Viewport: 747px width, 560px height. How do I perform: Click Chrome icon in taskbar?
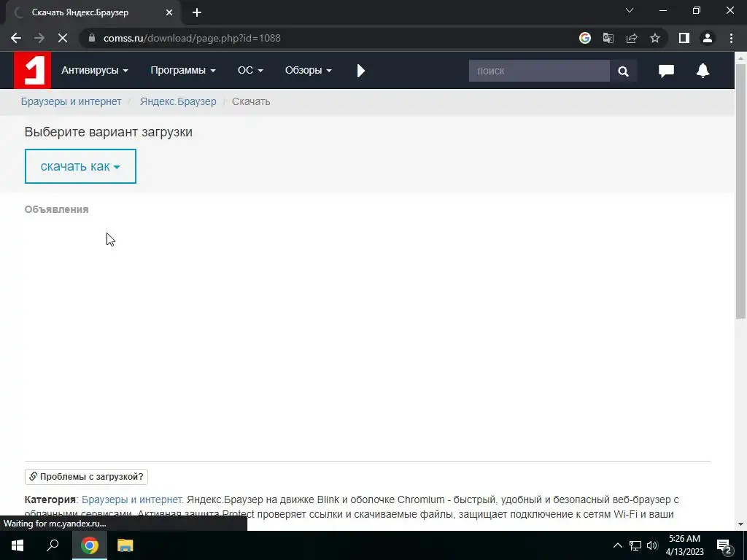[x=90, y=545]
